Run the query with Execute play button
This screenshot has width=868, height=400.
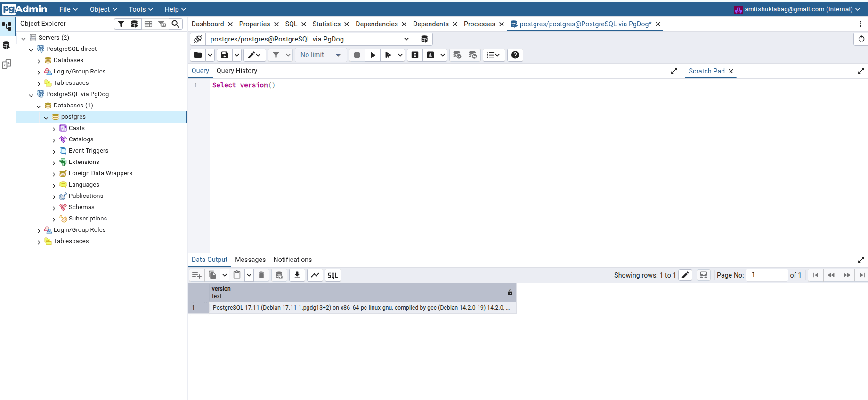[x=373, y=55]
